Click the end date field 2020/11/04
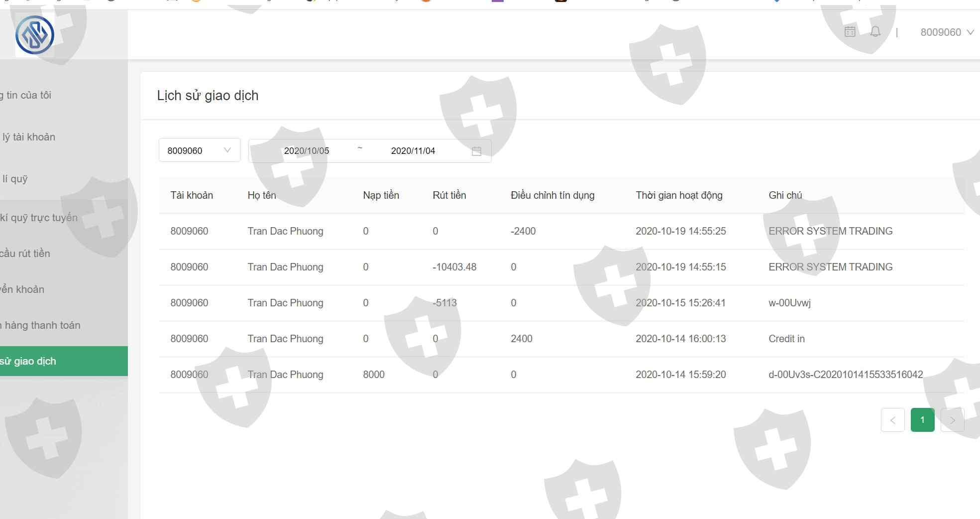The image size is (980, 519). 413,150
